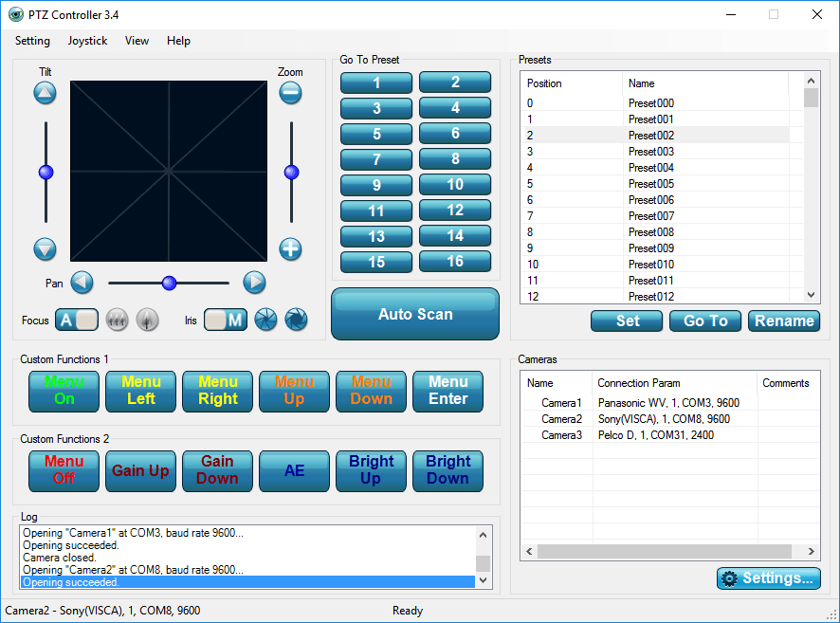Click the Tilt up arrow icon
The height and width of the screenshot is (623, 840).
click(x=45, y=92)
